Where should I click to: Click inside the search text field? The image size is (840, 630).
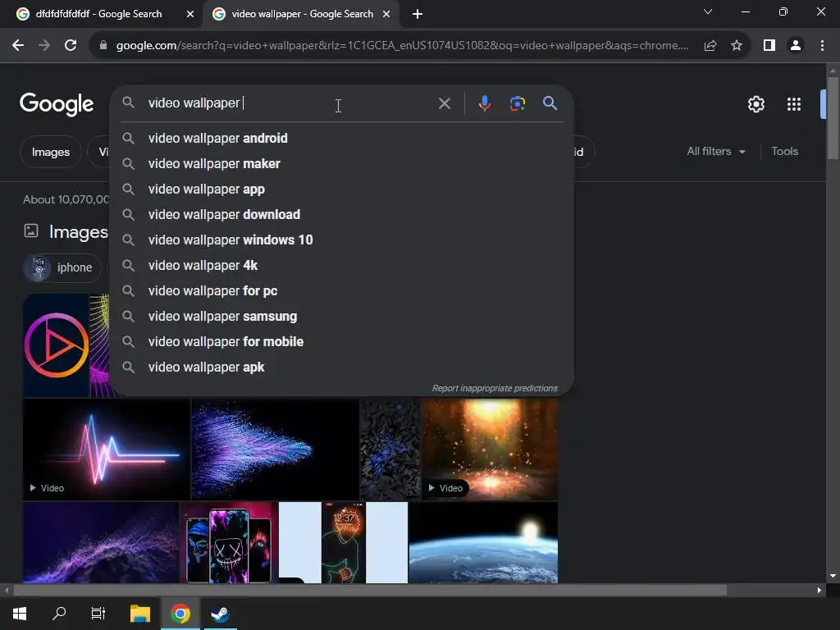click(x=290, y=103)
